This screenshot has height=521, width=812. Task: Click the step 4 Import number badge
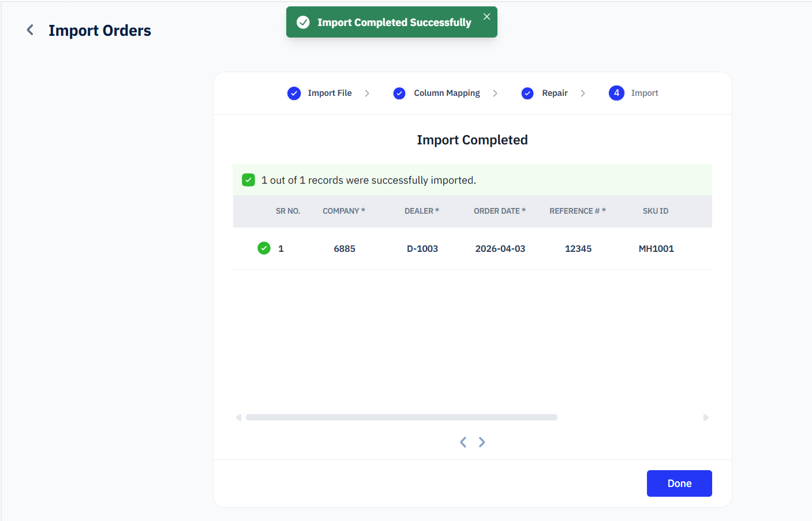(x=616, y=93)
